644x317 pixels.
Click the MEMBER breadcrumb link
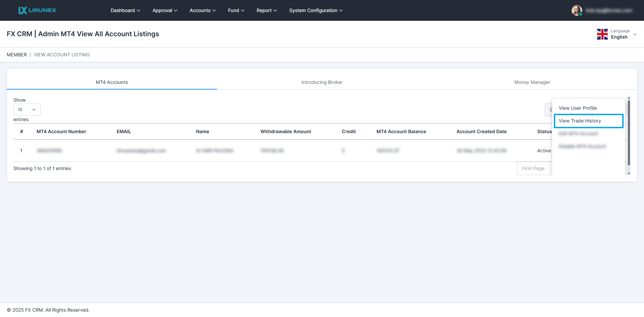pyautogui.click(x=17, y=55)
